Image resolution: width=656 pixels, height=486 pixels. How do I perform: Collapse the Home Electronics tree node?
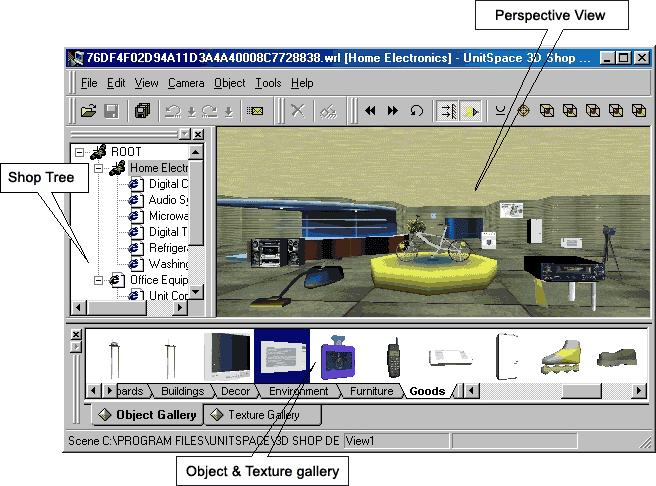(x=98, y=168)
